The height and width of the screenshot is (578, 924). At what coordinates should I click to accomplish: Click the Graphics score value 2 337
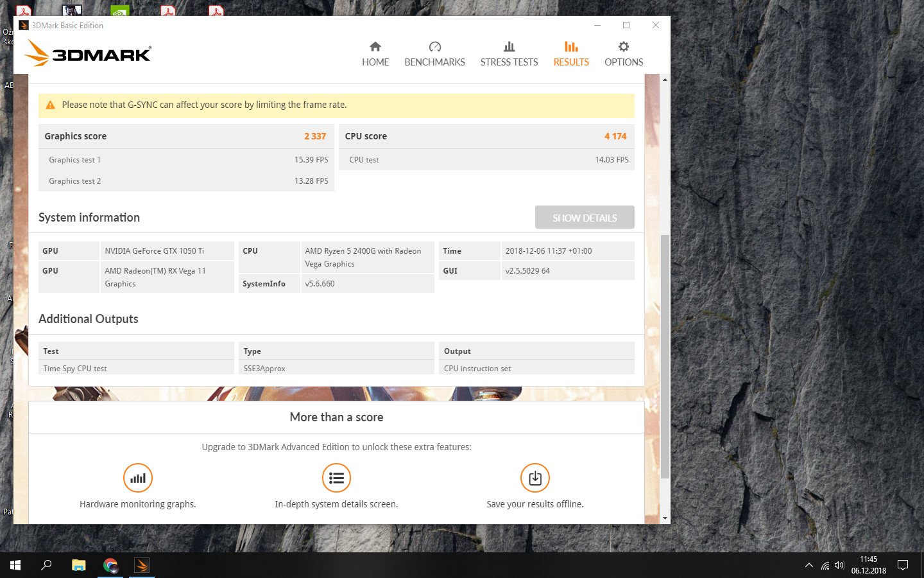point(315,136)
